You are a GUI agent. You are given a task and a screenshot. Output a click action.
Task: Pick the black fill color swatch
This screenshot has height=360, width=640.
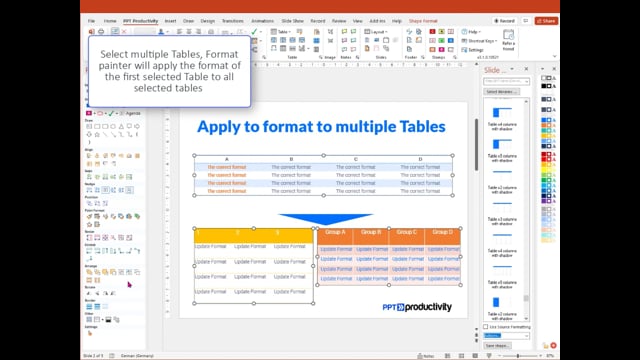pos(544,86)
